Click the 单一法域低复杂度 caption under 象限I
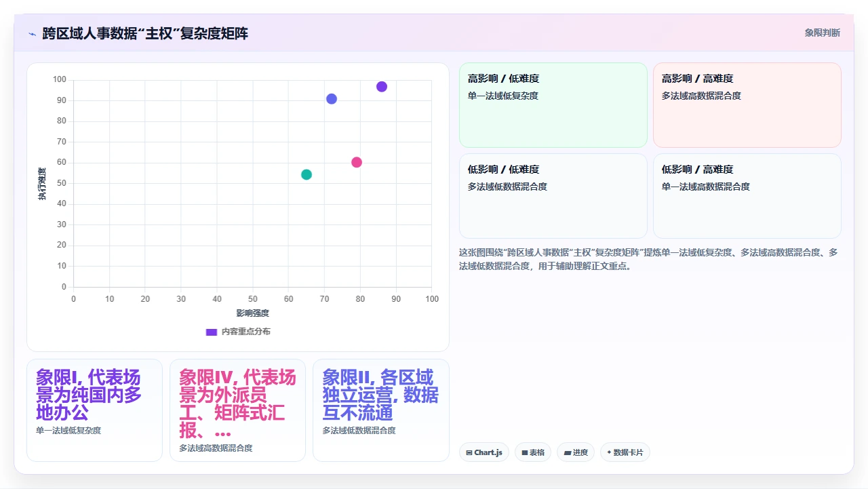Image resolution: width=868 pixels, height=489 pixels. (68, 431)
